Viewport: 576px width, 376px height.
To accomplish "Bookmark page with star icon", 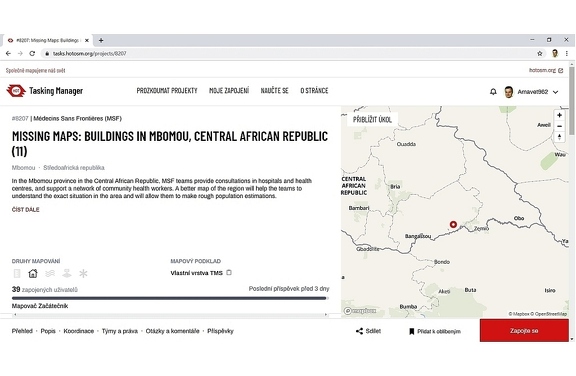I will click(540, 54).
